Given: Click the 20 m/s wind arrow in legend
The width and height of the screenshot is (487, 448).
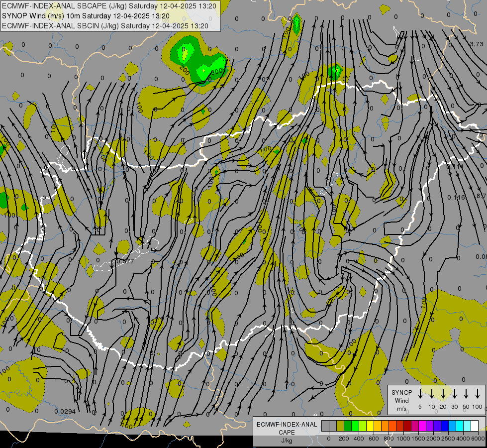Looking at the screenshot, I should click(443, 394).
